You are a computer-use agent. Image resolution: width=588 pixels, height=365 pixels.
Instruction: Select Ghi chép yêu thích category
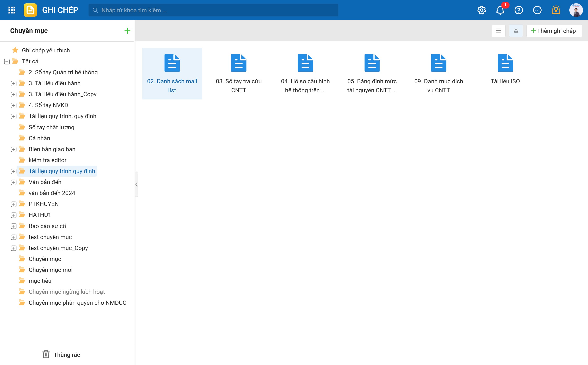[46, 50]
